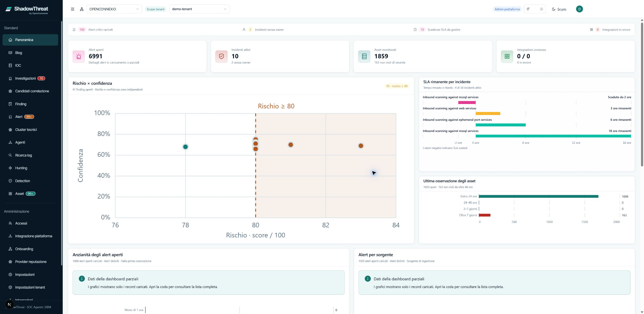The height and width of the screenshot is (314, 644).
Task: Open the Onboarding page
Action: (x=30, y=249)
